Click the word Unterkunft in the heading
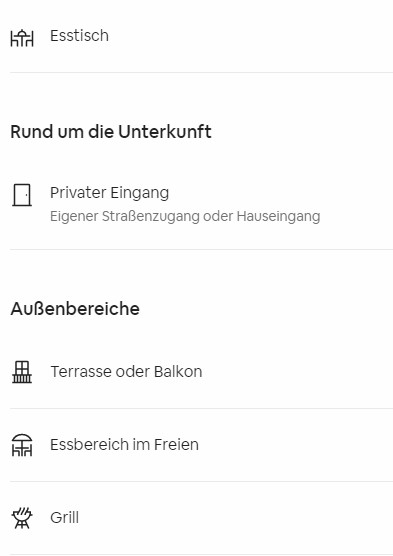The width and height of the screenshot is (393, 556). click(165, 132)
